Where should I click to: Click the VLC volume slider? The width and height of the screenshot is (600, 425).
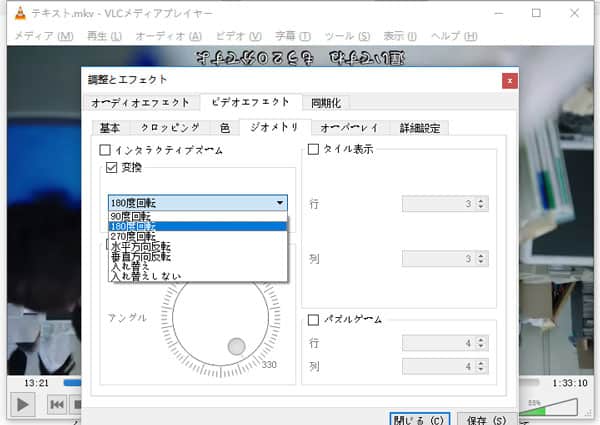(x=548, y=407)
